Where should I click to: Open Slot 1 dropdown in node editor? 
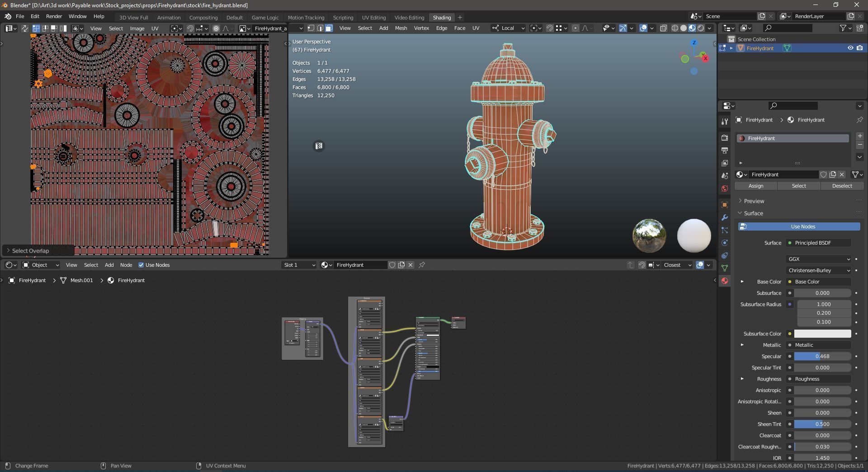pyautogui.click(x=299, y=265)
